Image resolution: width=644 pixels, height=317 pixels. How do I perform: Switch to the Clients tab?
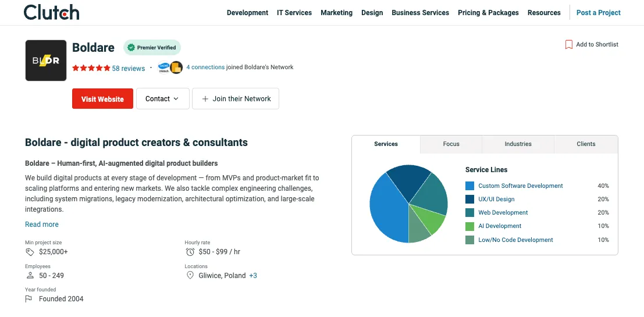(x=586, y=144)
